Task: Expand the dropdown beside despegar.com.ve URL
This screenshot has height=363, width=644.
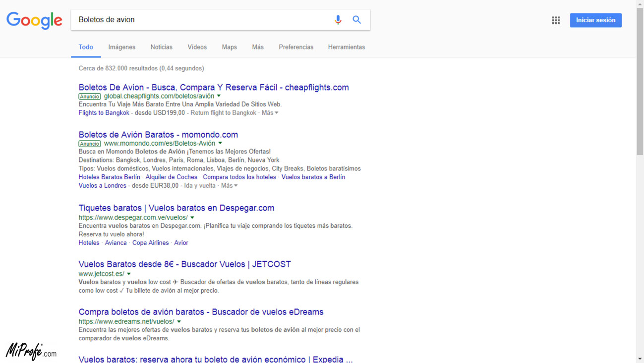Action: (192, 217)
